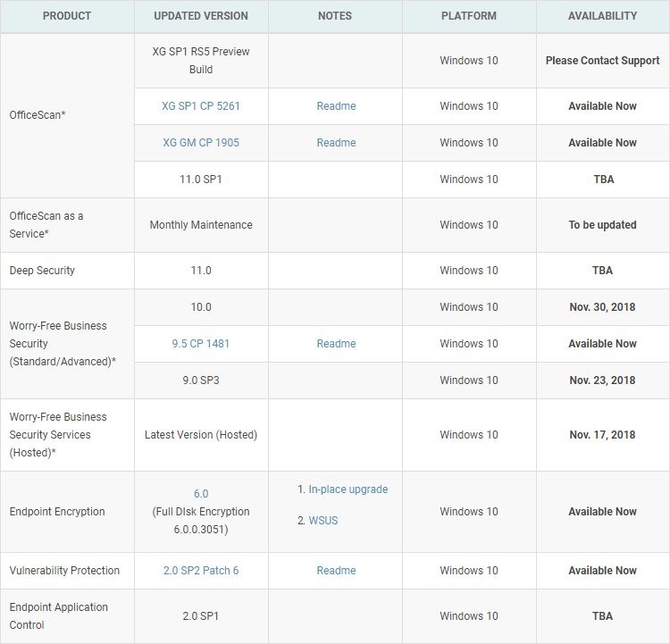Viewport: 670px width, 644px height.
Task: Select Windows 10 in Latest Version (Hosted) row
Action: 469,435
